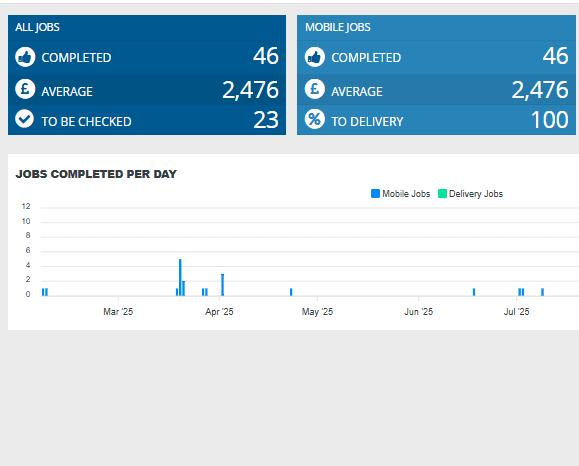The image size is (579, 466).
Task: Click the bar of height three at April start
Action: [223, 285]
